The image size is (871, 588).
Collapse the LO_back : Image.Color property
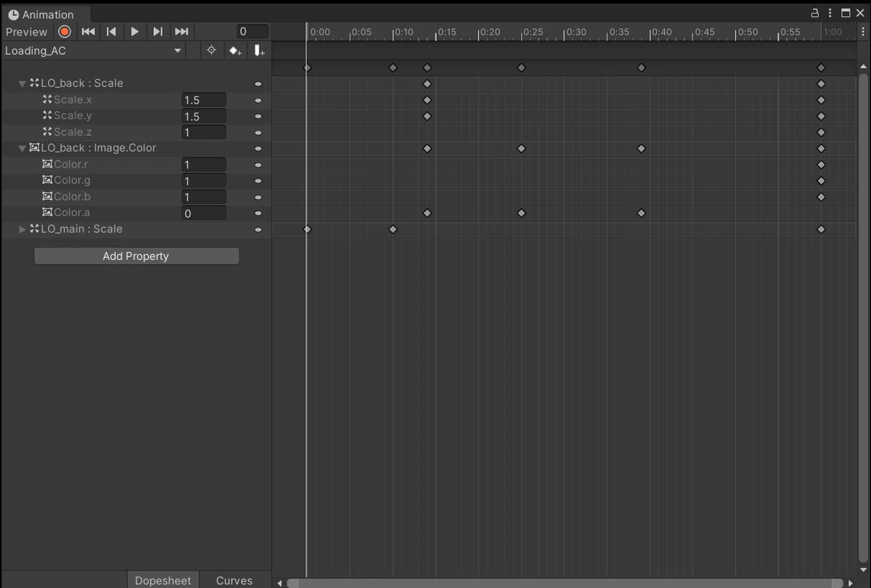(22, 148)
